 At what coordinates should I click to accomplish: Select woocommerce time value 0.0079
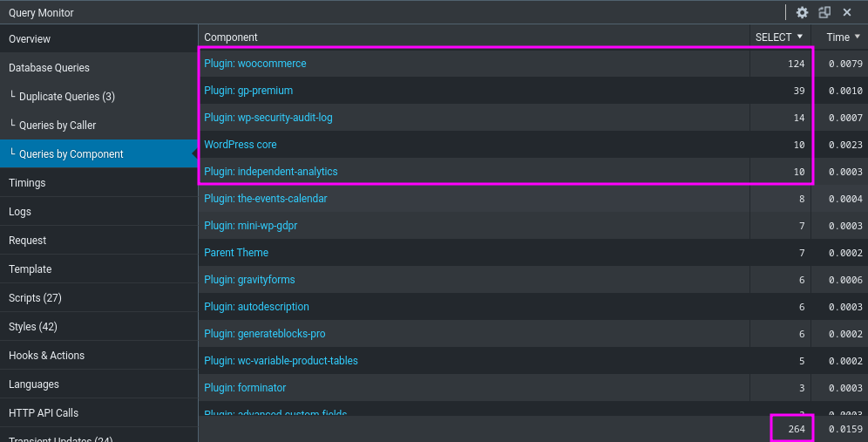coord(845,64)
